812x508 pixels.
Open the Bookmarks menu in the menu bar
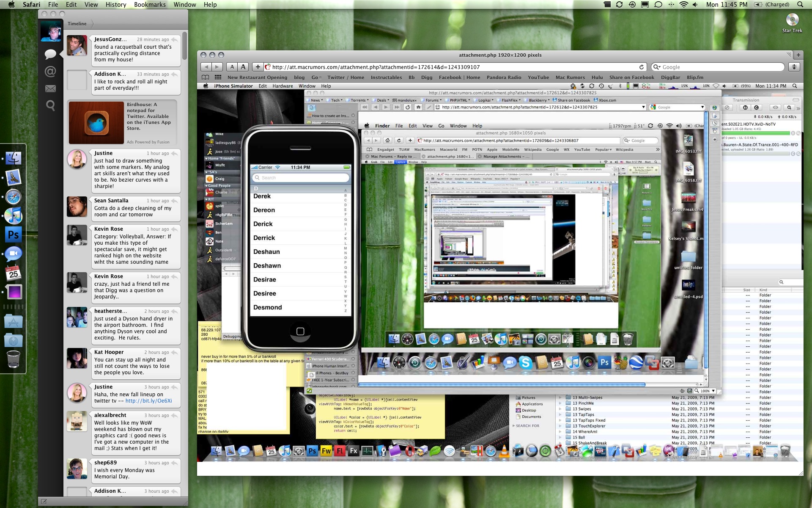pyautogui.click(x=150, y=5)
